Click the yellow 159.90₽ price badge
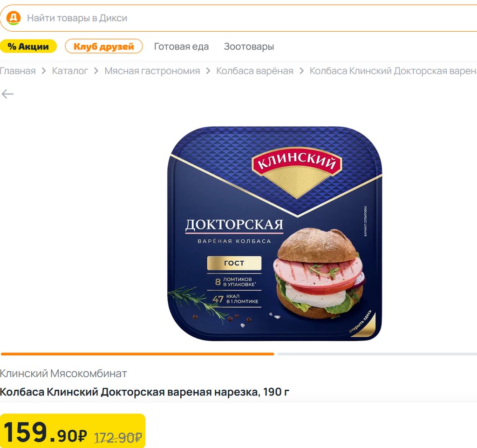The image size is (477, 448). pyautogui.click(x=73, y=431)
